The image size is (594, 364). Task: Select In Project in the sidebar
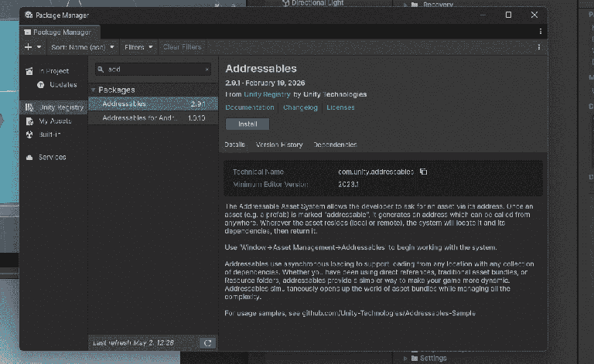tap(54, 71)
